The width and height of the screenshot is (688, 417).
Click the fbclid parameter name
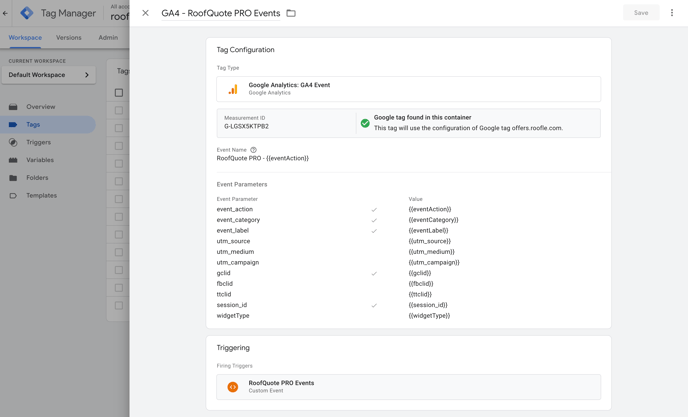click(225, 284)
